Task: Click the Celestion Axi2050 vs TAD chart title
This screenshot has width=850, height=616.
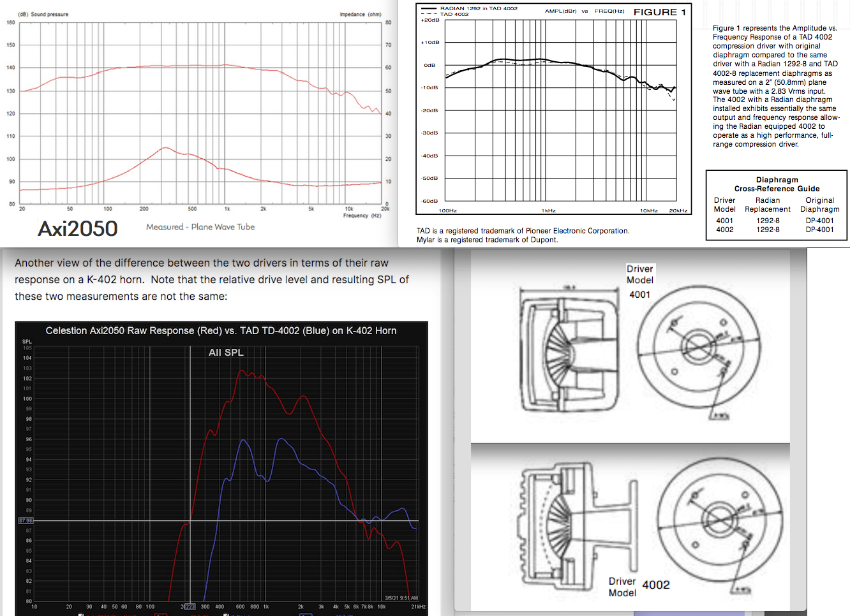Action: point(221,330)
